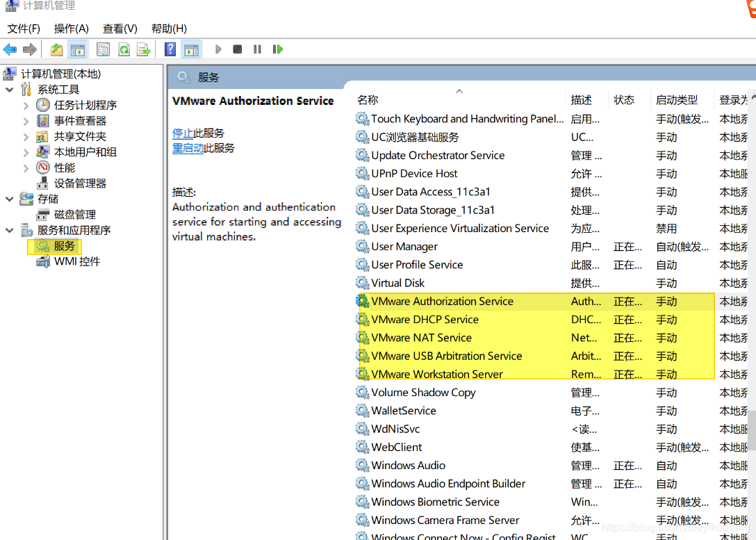Sort by the 启动类型 column header
756x540 pixels.
(x=682, y=100)
